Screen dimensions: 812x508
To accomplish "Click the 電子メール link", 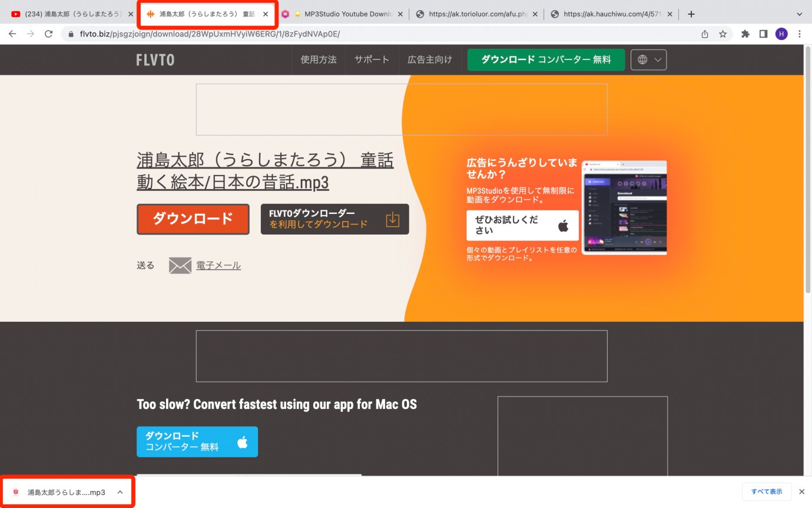I will pos(218,266).
